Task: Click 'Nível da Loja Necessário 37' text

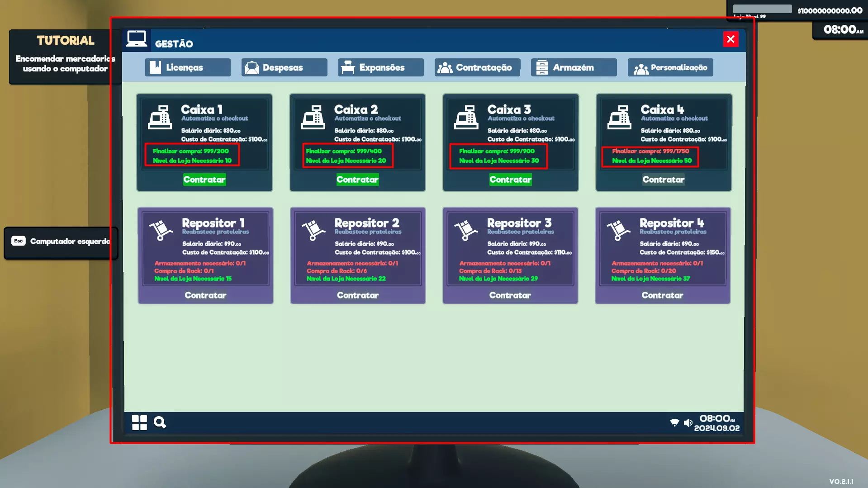Action: click(x=650, y=279)
